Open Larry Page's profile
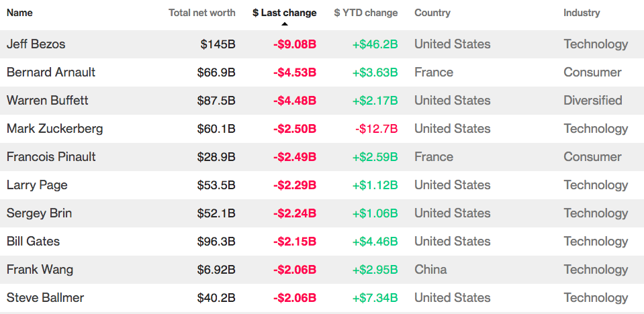Image resolution: width=644 pixels, height=314 pixels. point(37,185)
